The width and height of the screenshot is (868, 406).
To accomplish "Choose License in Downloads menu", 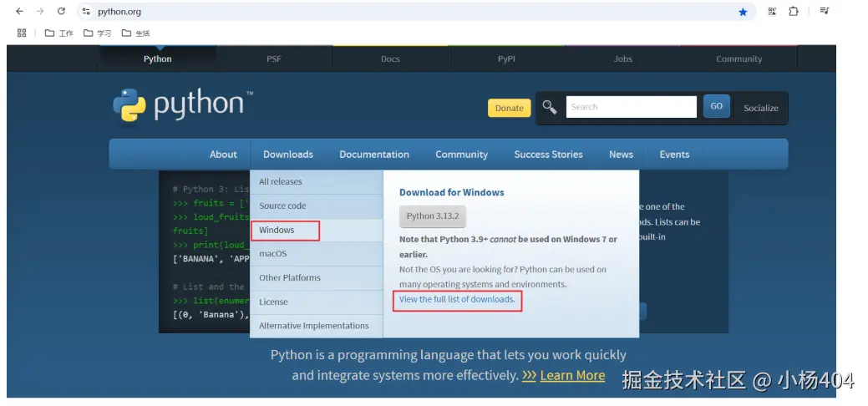I will point(316,302).
